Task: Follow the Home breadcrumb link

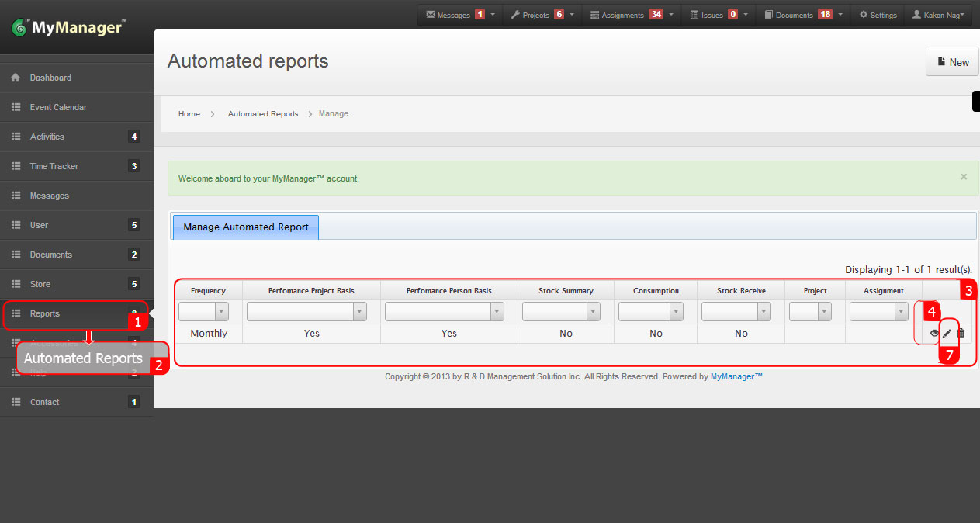Action: coord(189,113)
